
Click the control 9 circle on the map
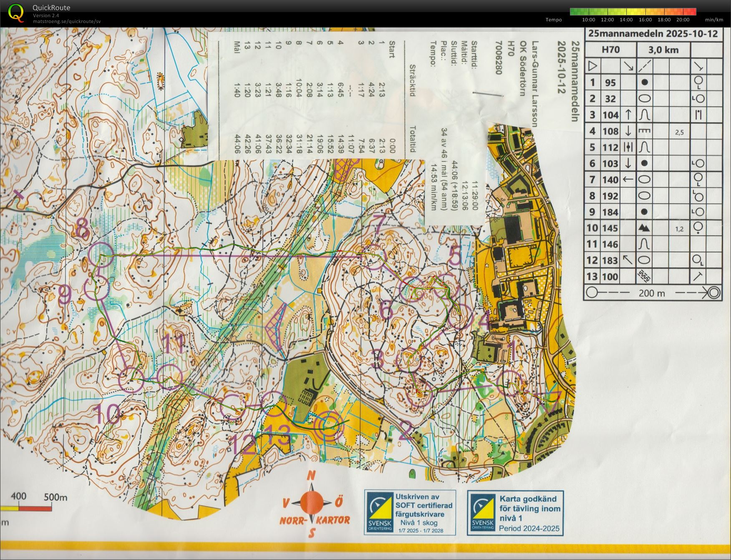click(97, 288)
